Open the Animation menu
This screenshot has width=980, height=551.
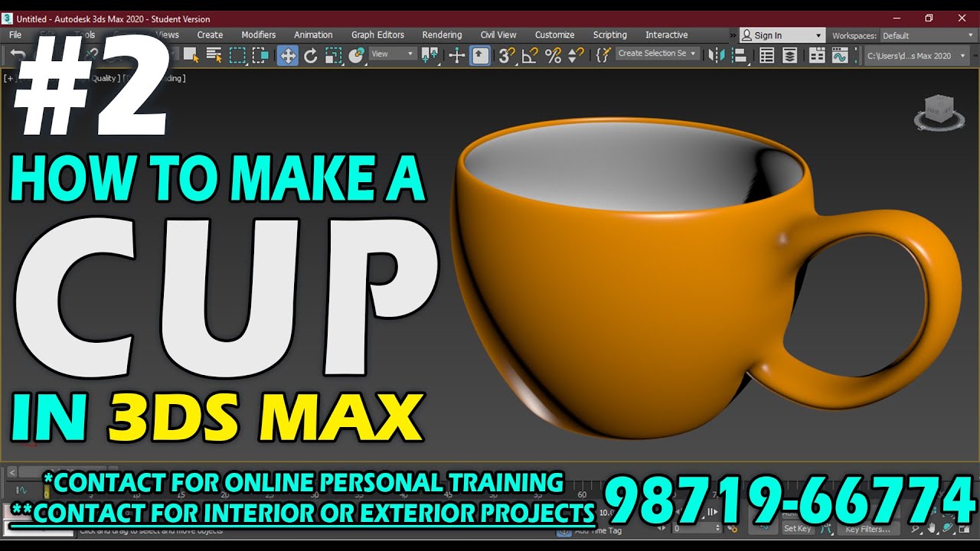click(x=313, y=35)
